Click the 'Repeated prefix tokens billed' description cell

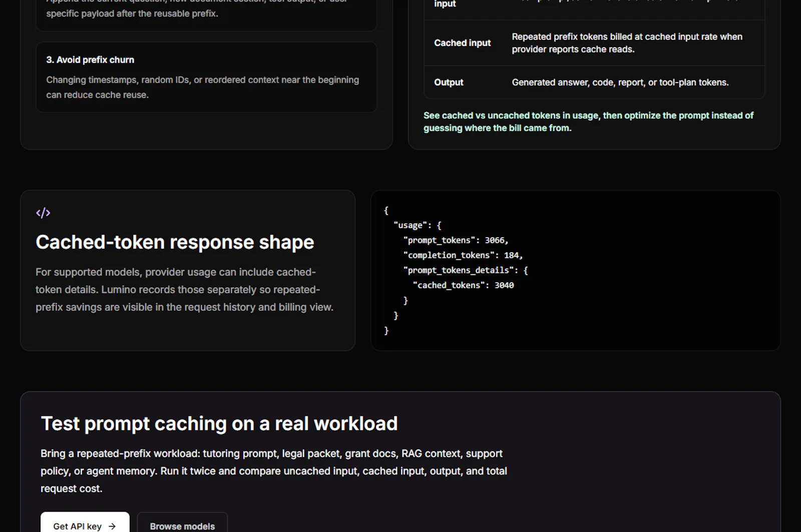pos(627,43)
